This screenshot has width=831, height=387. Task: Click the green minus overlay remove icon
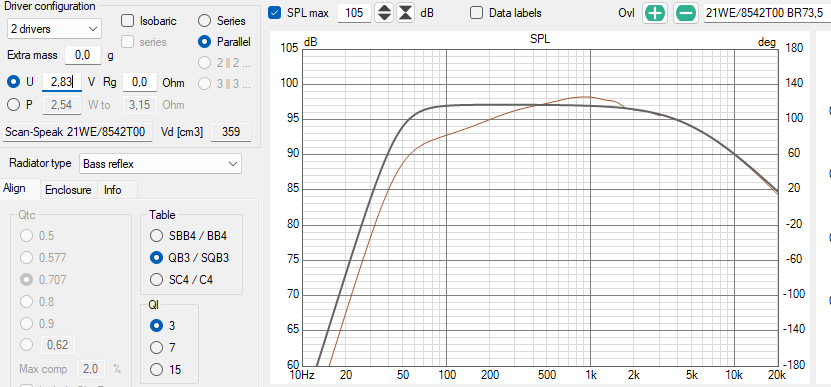pyautogui.click(x=686, y=13)
